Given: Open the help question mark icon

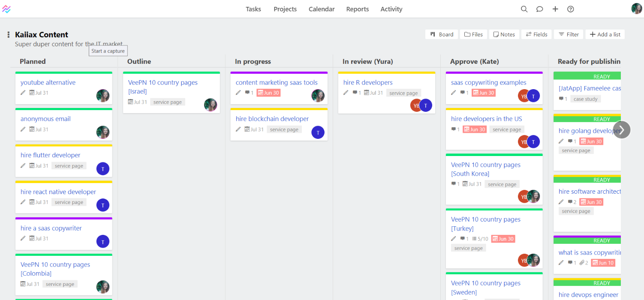Looking at the screenshot, I should [x=571, y=9].
